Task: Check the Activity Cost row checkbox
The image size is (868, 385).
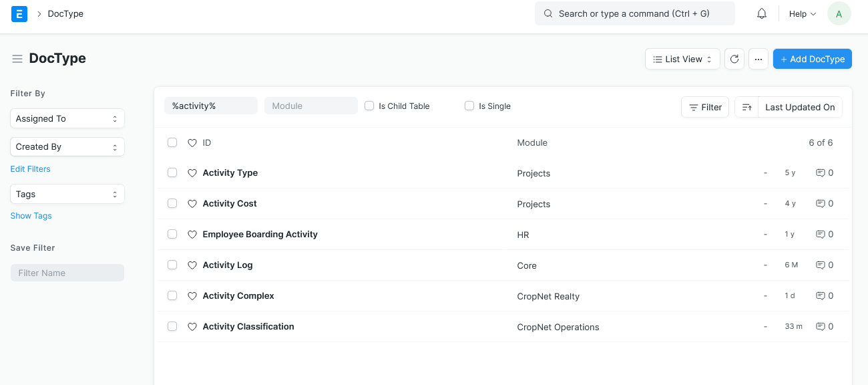Action: coord(172,203)
